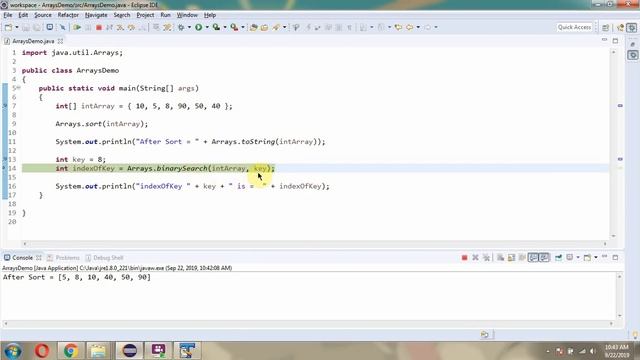Click the Resume debug toolbar icon

[x=77, y=27]
